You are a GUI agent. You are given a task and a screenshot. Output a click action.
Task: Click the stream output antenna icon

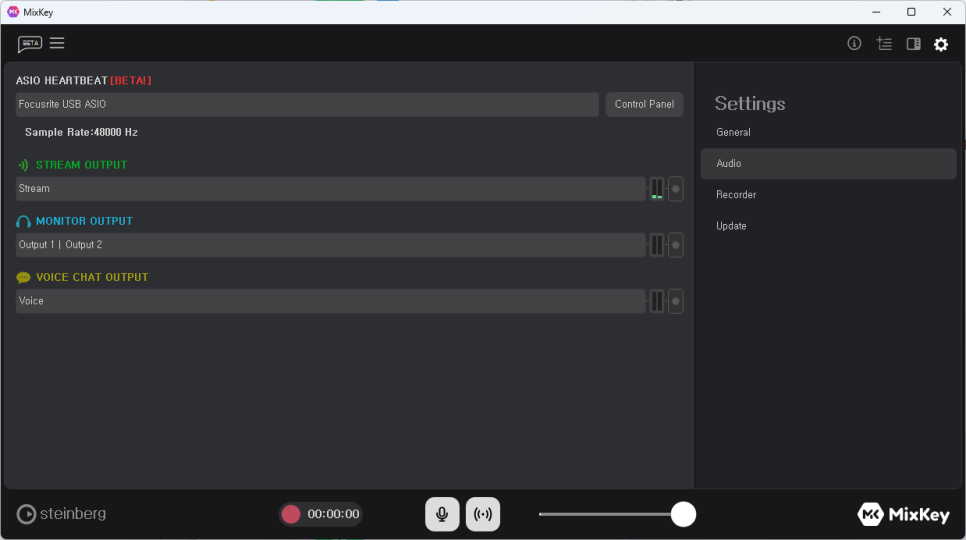23,165
